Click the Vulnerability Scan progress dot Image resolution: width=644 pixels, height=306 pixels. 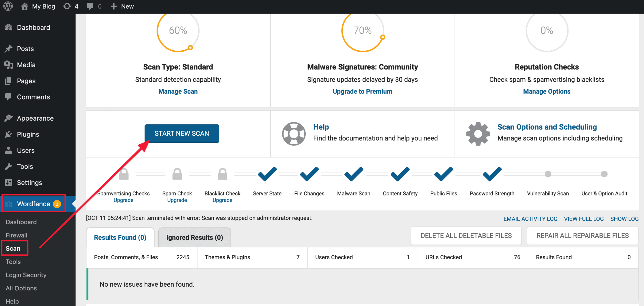pos(548,174)
